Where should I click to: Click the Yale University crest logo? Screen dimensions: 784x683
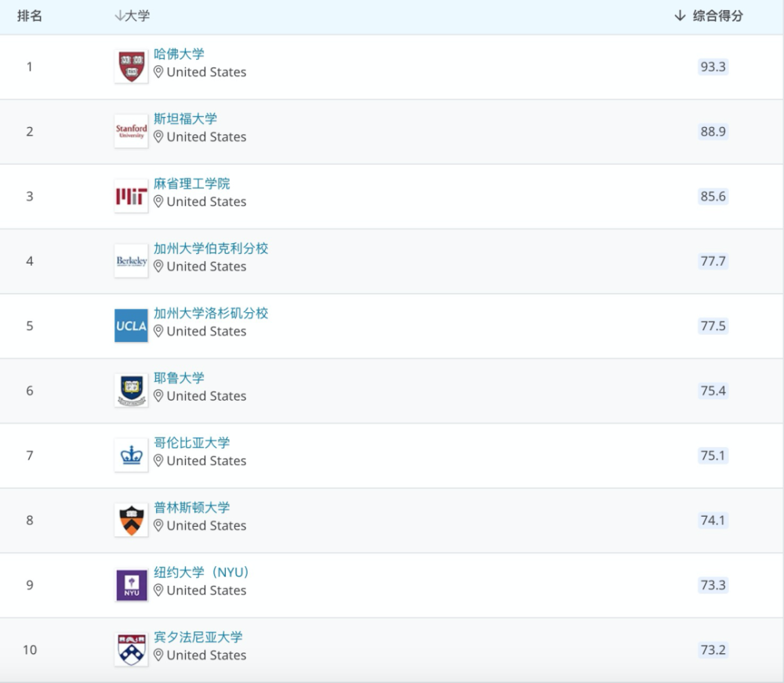coord(131,391)
